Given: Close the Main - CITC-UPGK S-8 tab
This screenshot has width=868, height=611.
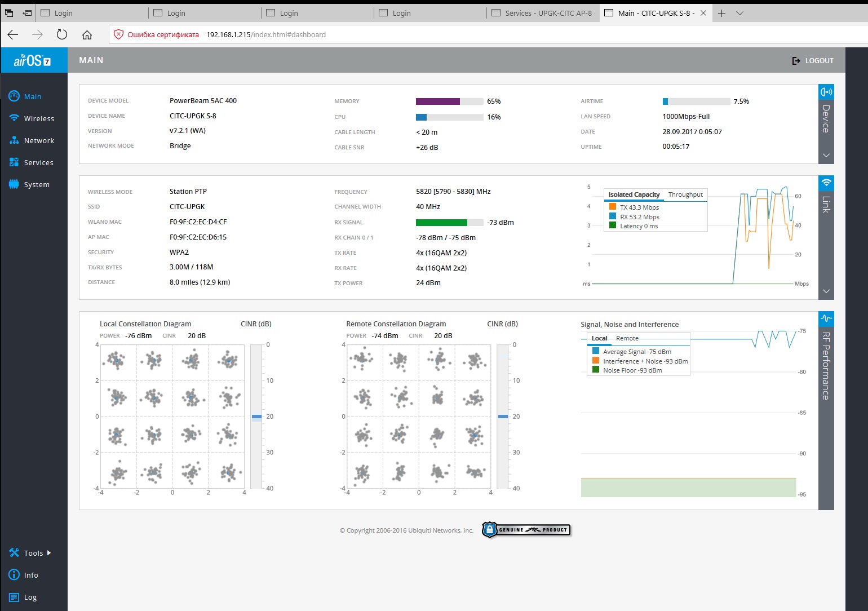Looking at the screenshot, I should (x=703, y=13).
